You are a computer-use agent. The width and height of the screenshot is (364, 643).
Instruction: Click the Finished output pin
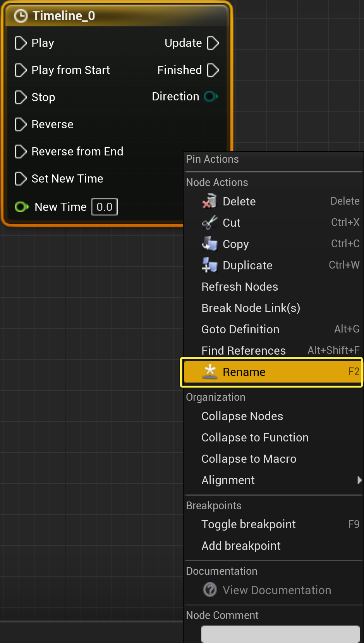[x=213, y=70]
